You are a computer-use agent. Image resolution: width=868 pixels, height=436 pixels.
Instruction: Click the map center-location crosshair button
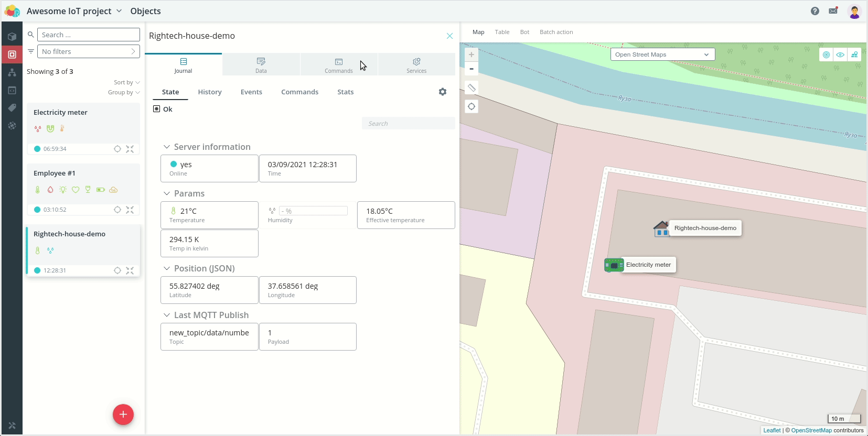(x=471, y=106)
